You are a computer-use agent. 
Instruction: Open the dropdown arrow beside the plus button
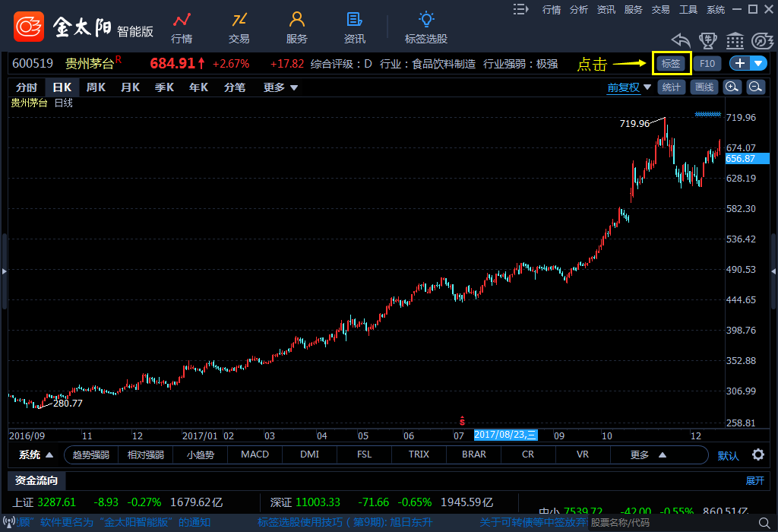point(758,64)
